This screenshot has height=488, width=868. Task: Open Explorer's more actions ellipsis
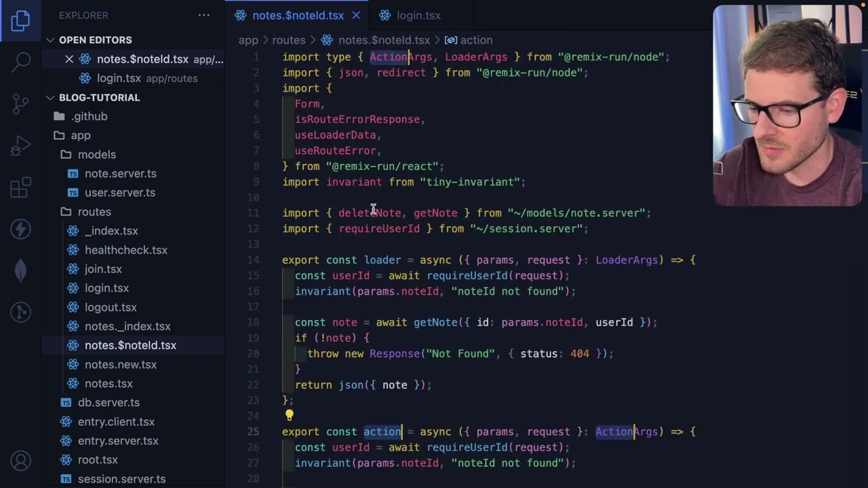pyautogui.click(x=204, y=15)
